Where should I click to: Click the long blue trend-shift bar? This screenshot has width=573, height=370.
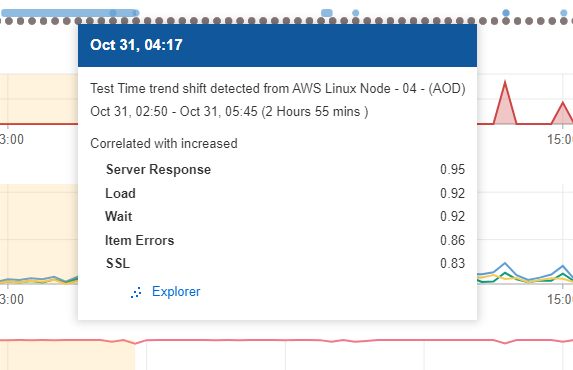(70, 13)
